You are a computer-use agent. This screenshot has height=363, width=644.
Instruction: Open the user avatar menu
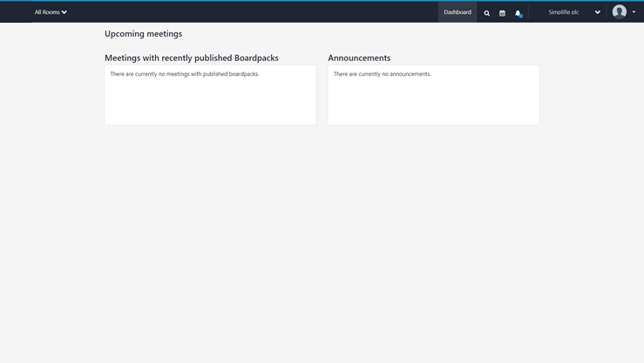(x=620, y=12)
